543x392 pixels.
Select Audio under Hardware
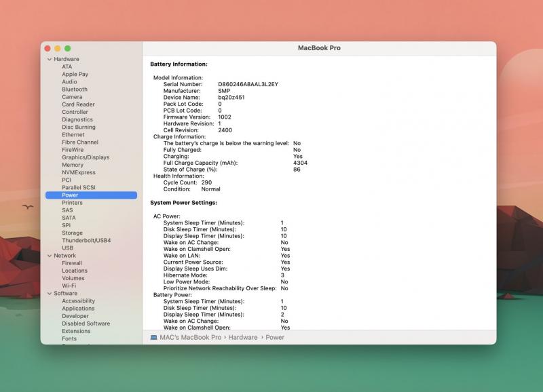click(70, 82)
